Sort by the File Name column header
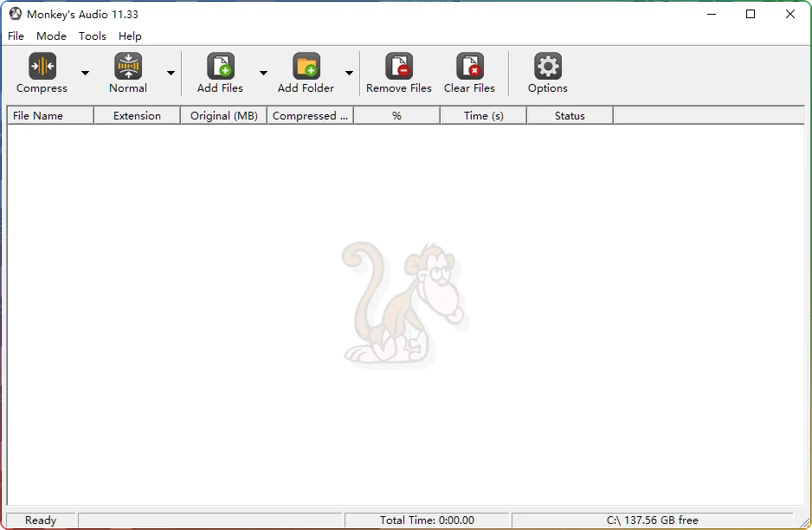Screen dimensions: 812x530 pos(51,115)
